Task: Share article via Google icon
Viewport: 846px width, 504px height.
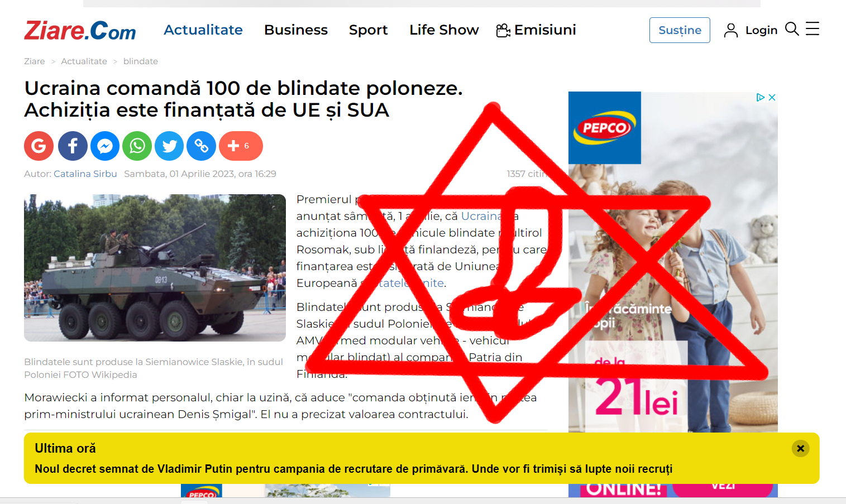Action: pyautogui.click(x=39, y=146)
